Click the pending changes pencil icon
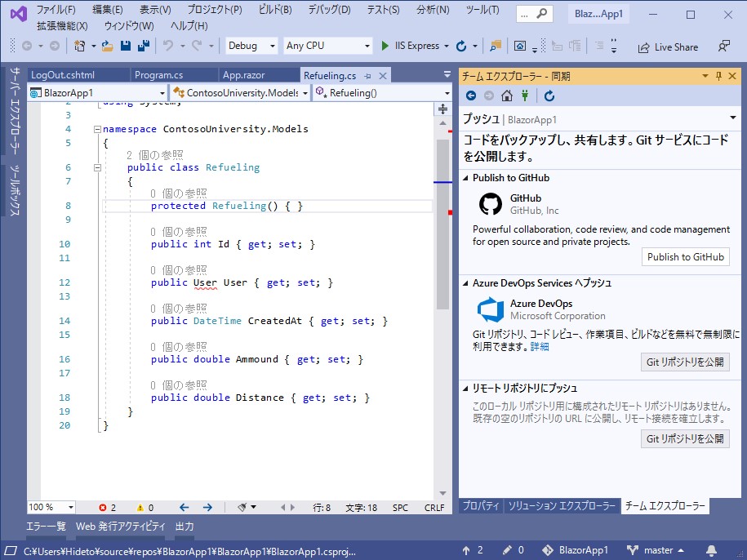The width and height of the screenshot is (747, 560). tap(507, 549)
